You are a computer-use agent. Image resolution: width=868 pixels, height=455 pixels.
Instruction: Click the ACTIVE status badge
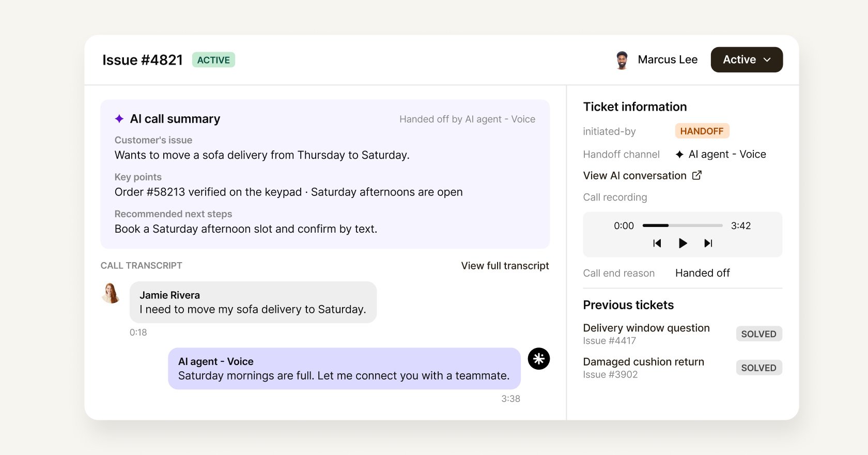213,60
